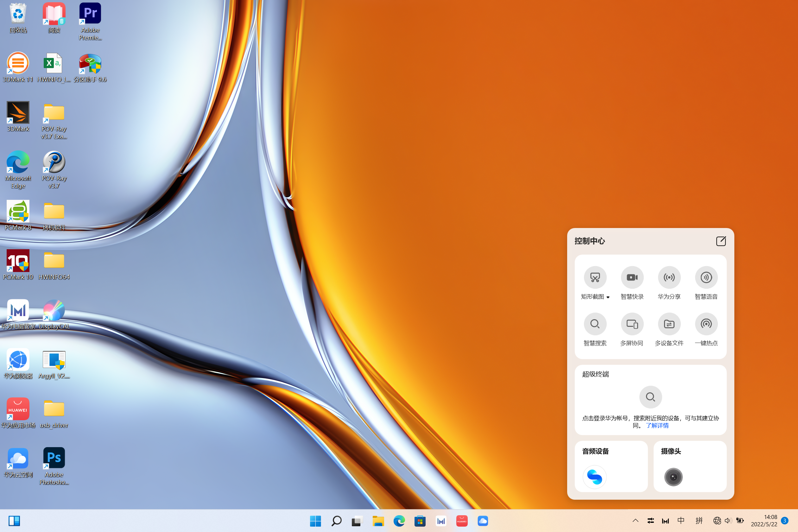Toggle 智慧语音 voice assistant
Screen dimensions: 798x532
706,277
